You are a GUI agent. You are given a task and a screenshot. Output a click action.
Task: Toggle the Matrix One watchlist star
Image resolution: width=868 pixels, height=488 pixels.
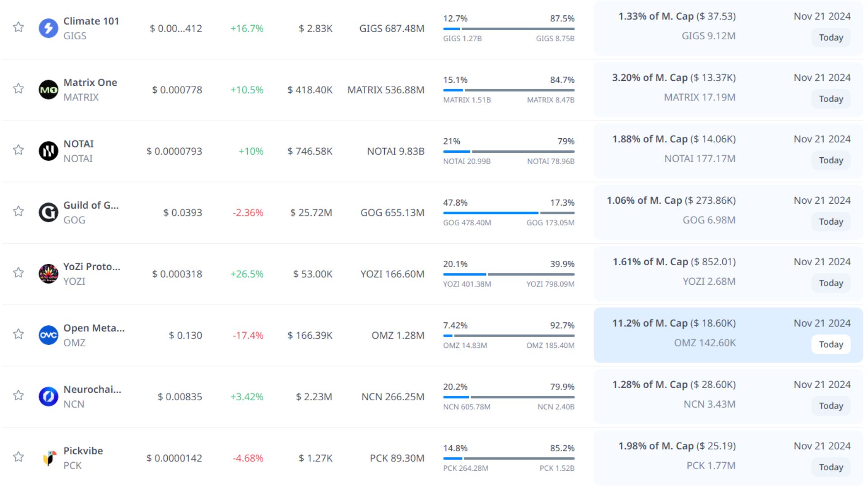point(19,89)
